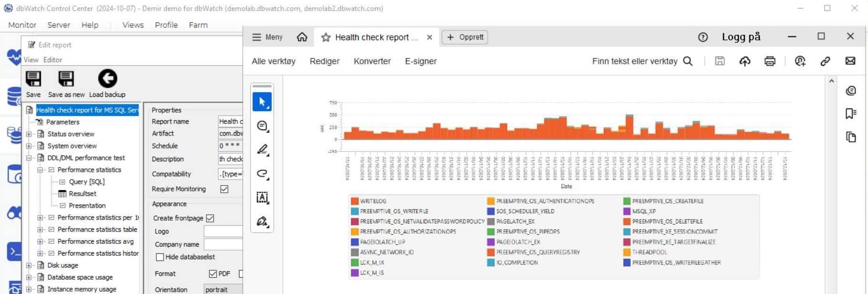Open the Meny hamburger menu
Viewport: 868px width, 294px height.
click(x=267, y=37)
